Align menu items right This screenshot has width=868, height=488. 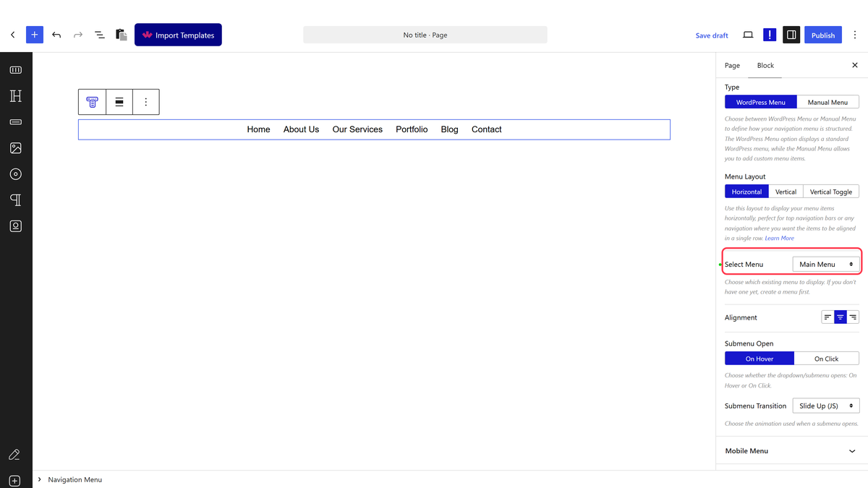point(853,317)
